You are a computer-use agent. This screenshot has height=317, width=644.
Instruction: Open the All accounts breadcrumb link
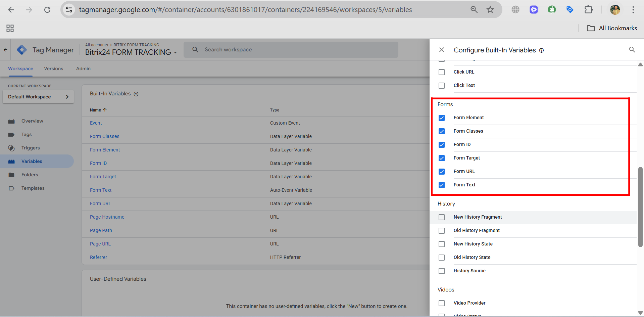tap(97, 45)
